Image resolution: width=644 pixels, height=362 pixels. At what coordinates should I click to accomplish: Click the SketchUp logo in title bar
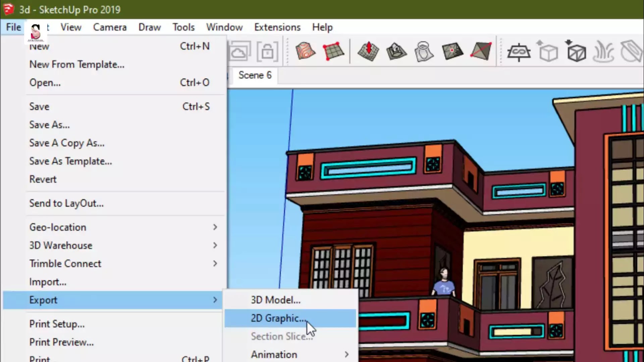click(8, 9)
